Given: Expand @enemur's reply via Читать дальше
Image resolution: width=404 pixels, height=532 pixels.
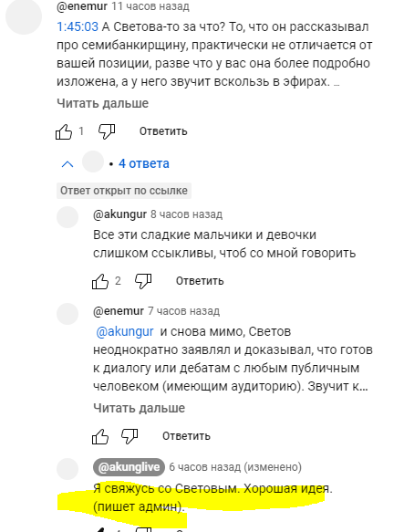Looking at the screenshot, I should pyautogui.click(x=139, y=408).
